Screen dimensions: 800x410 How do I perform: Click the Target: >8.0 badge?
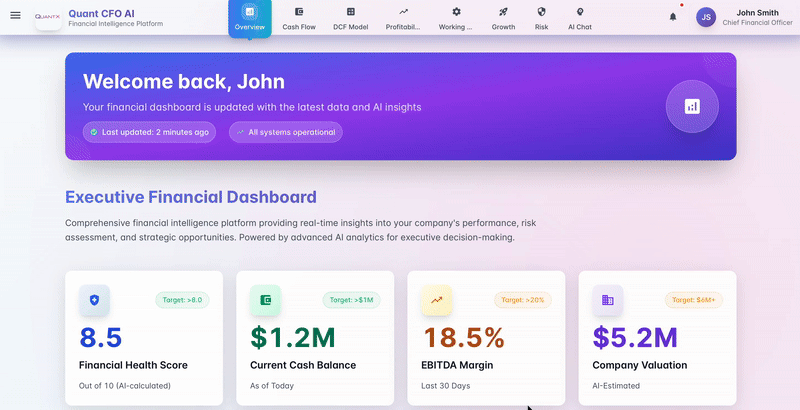182,300
